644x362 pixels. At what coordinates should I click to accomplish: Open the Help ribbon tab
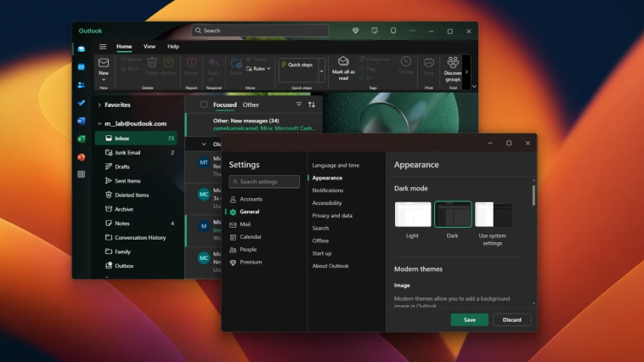tap(173, 47)
